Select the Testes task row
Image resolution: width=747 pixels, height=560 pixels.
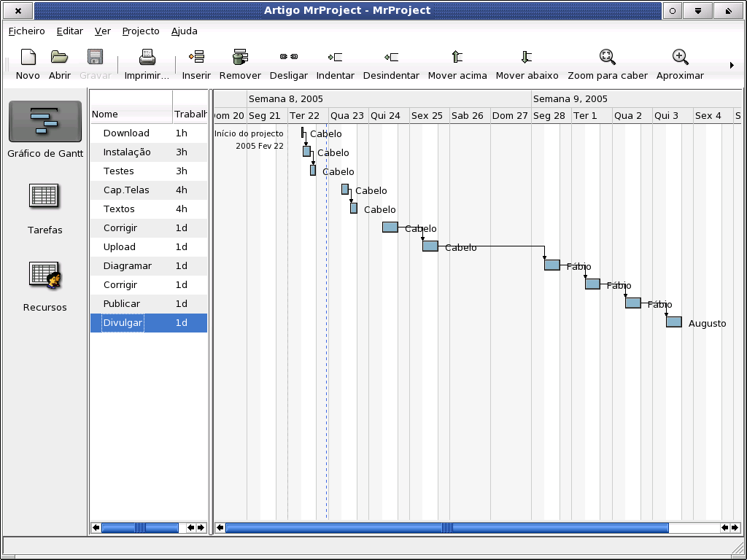point(149,171)
